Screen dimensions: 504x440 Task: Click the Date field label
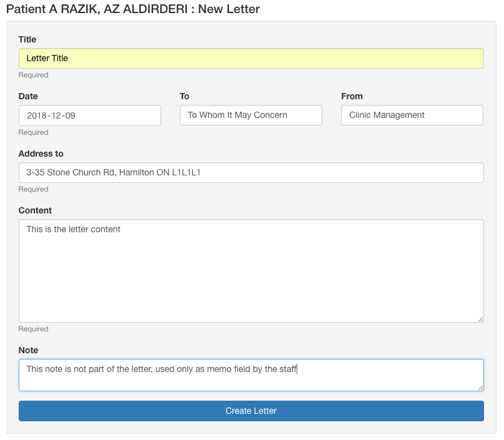(x=28, y=96)
